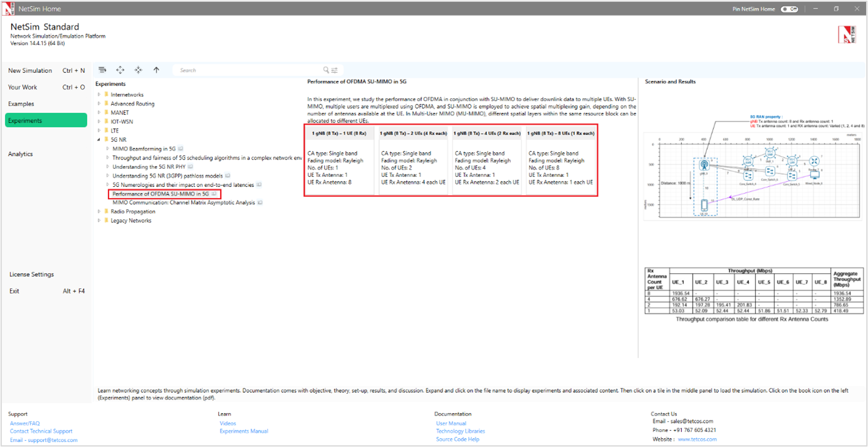The width and height of the screenshot is (868, 447).
Task: Click the up arrow toolbar icon
Action: point(156,70)
